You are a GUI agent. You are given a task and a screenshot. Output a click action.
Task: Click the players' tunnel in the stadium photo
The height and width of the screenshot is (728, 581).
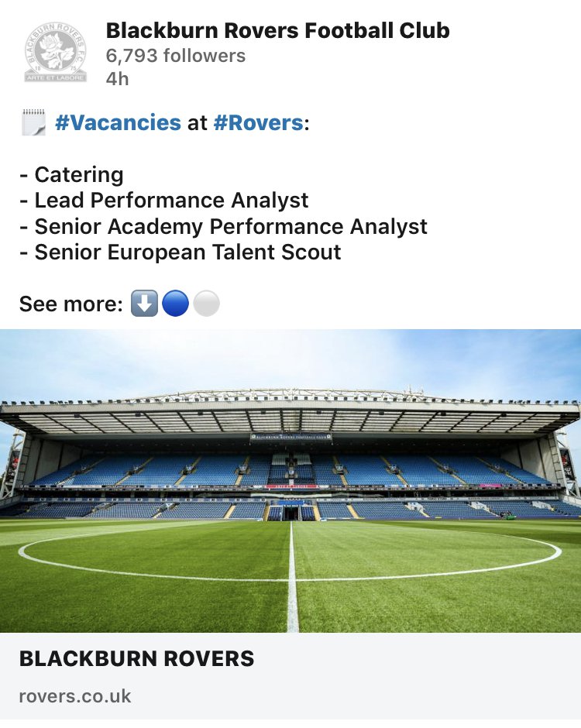point(291,512)
